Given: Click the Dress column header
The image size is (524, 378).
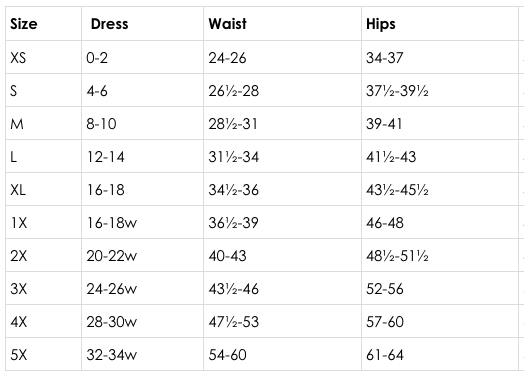Looking at the screenshot, I should coord(110,24).
